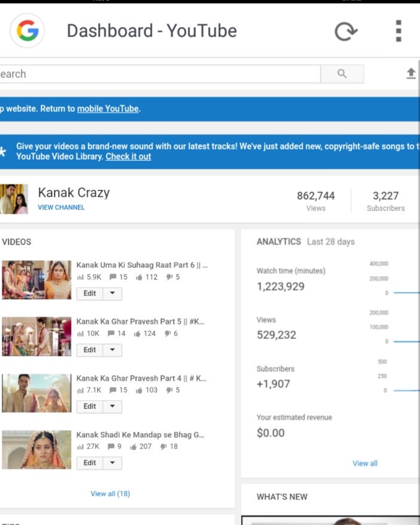Click the WHAT'S NEW heading

[282, 497]
